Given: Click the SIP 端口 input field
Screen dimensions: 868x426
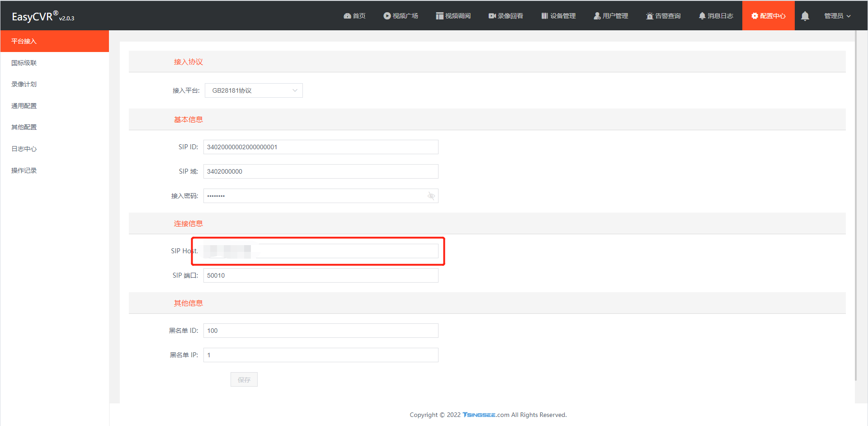Looking at the screenshot, I should [x=321, y=275].
